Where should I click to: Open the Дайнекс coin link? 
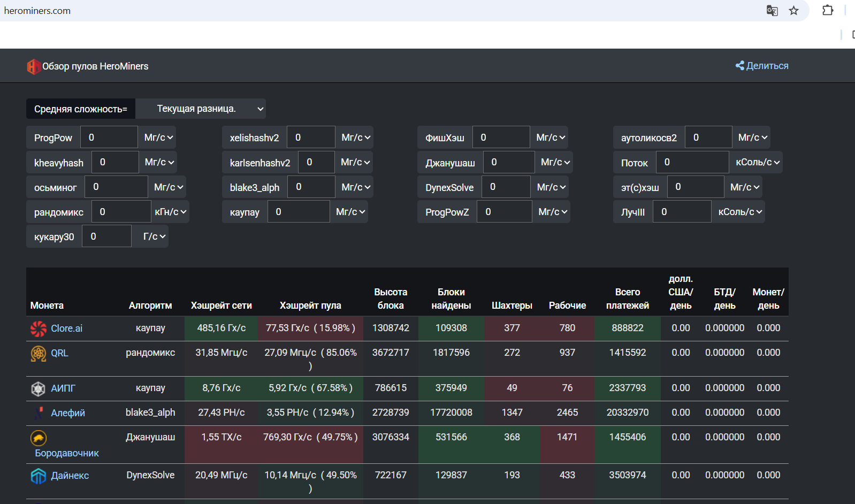coord(70,476)
